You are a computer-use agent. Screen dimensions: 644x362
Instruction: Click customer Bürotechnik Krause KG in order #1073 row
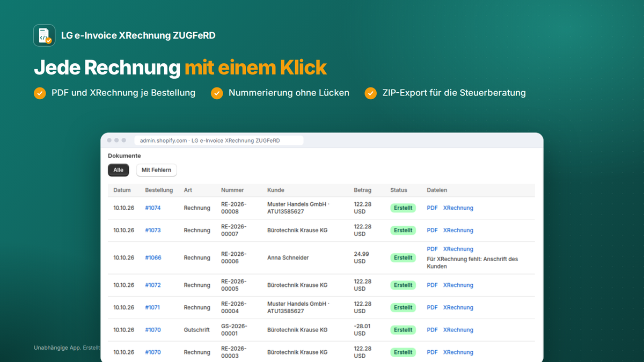point(297,231)
